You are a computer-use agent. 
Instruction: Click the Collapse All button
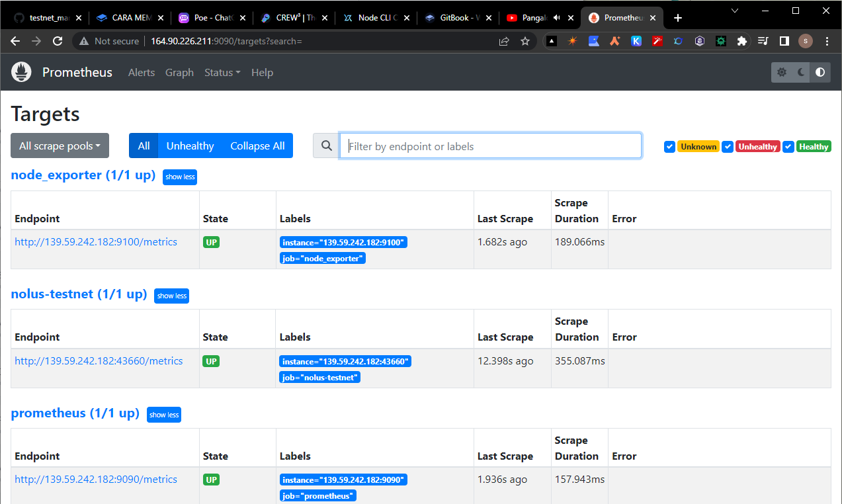click(257, 146)
